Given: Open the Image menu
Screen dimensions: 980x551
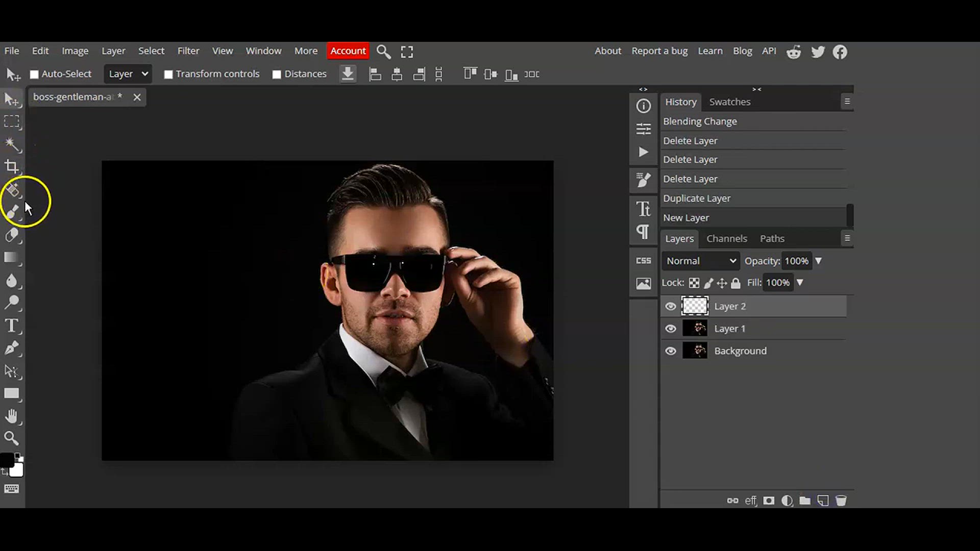Looking at the screenshot, I should coord(75,51).
